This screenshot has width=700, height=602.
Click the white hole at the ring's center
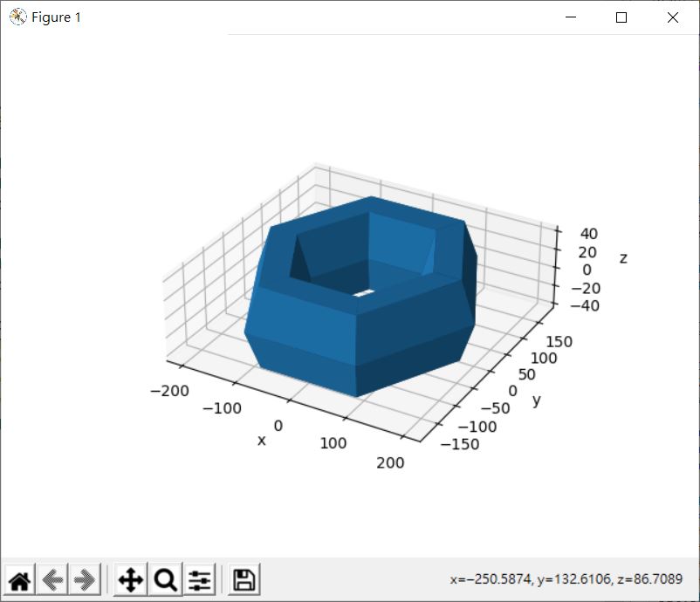coord(364,294)
